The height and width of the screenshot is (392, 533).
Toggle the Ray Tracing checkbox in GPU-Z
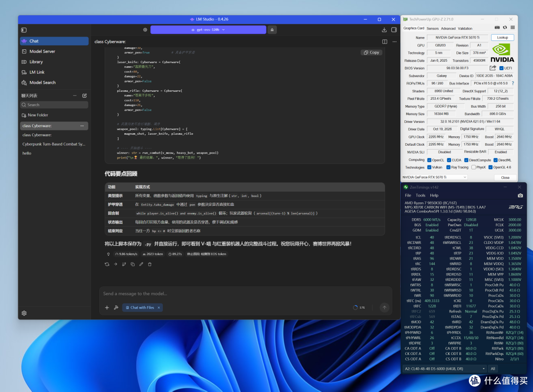(x=448, y=167)
